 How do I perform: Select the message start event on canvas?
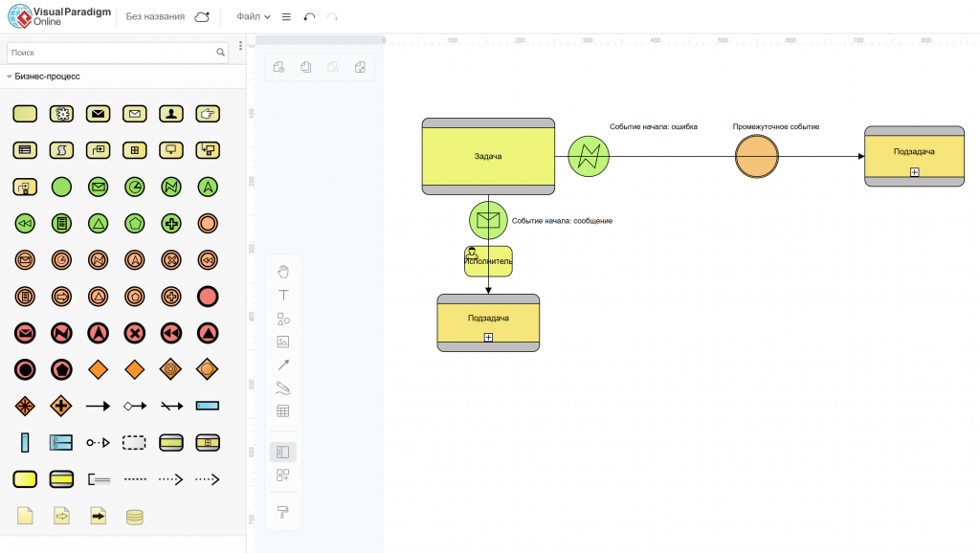(488, 220)
